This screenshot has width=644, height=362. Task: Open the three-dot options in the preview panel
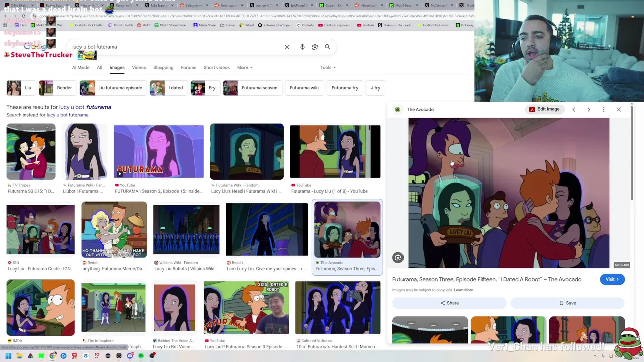[604, 109]
